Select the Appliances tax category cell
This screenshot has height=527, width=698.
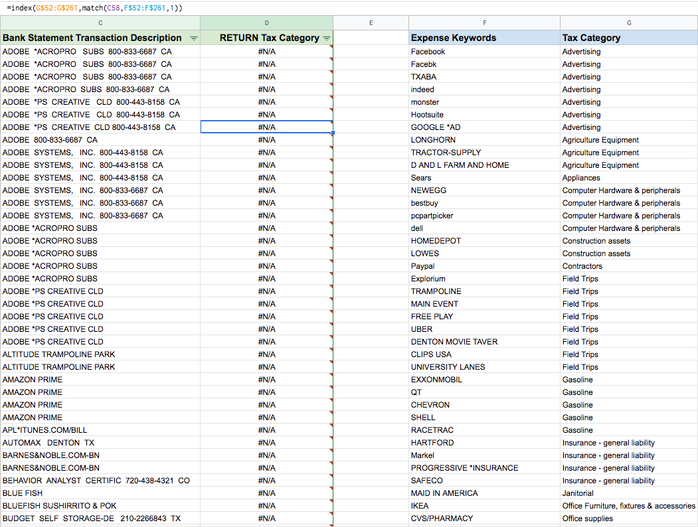(x=629, y=178)
